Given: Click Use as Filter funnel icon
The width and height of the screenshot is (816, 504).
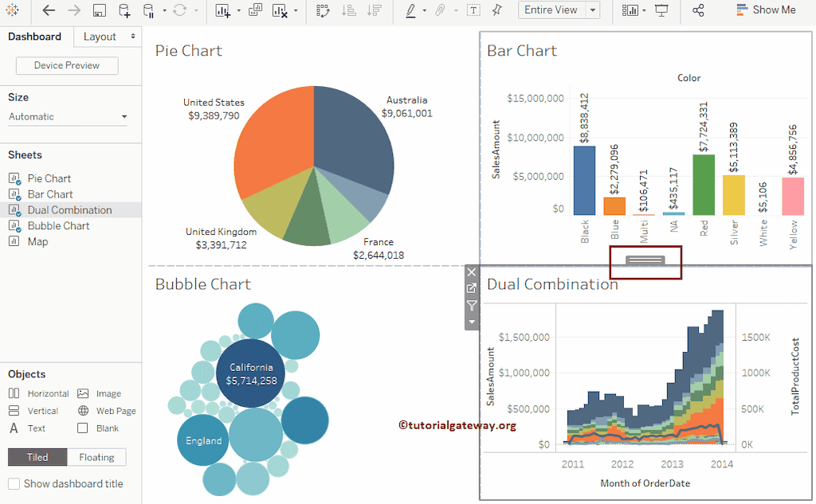Looking at the screenshot, I should click(472, 306).
